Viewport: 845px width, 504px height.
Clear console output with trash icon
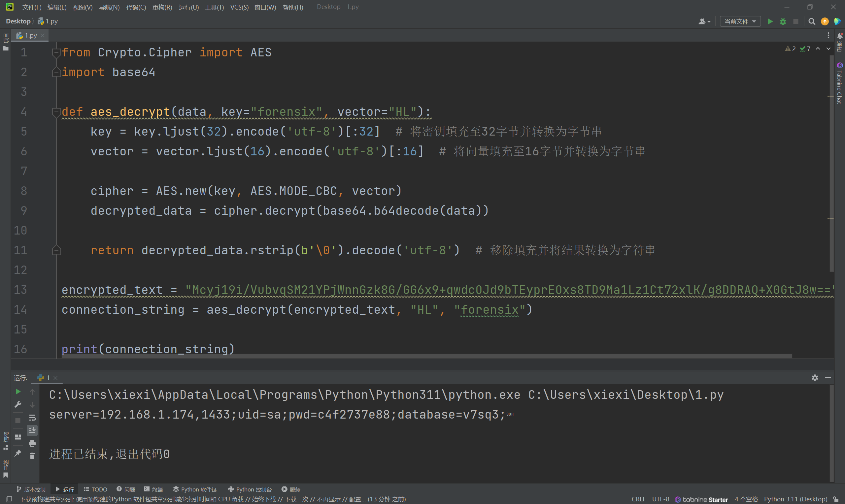click(32, 456)
